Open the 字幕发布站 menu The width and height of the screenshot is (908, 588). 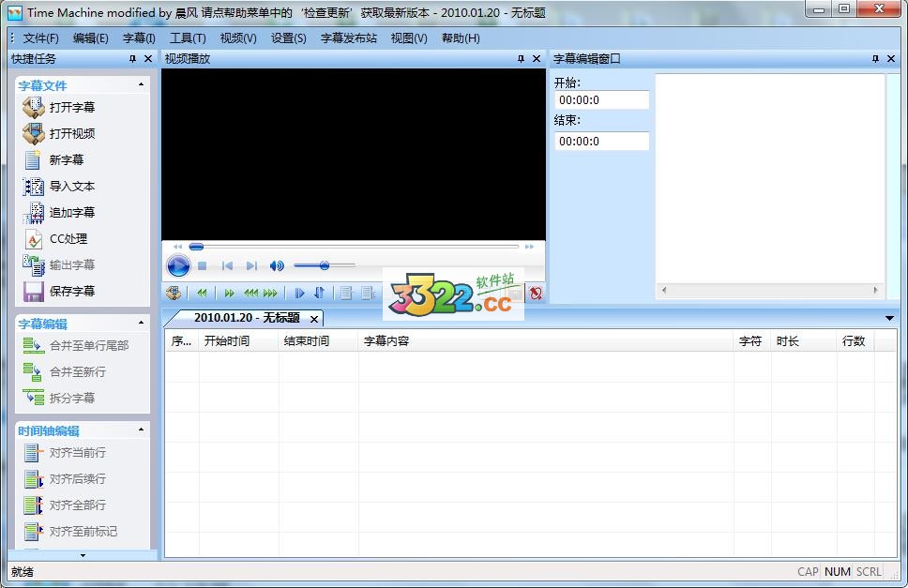pyautogui.click(x=349, y=38)
